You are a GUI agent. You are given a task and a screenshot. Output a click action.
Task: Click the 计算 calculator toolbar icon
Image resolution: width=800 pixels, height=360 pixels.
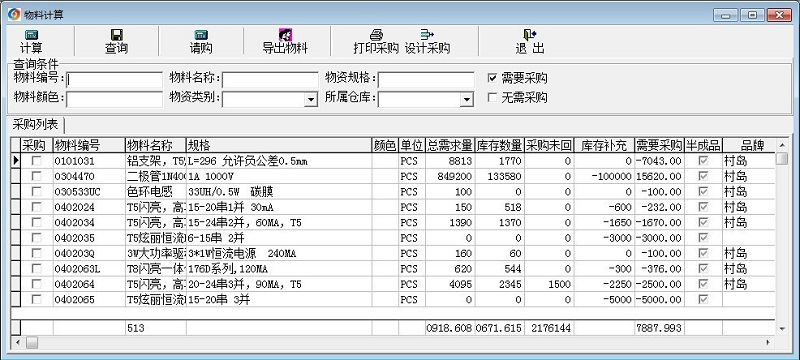tap(32, 35)
